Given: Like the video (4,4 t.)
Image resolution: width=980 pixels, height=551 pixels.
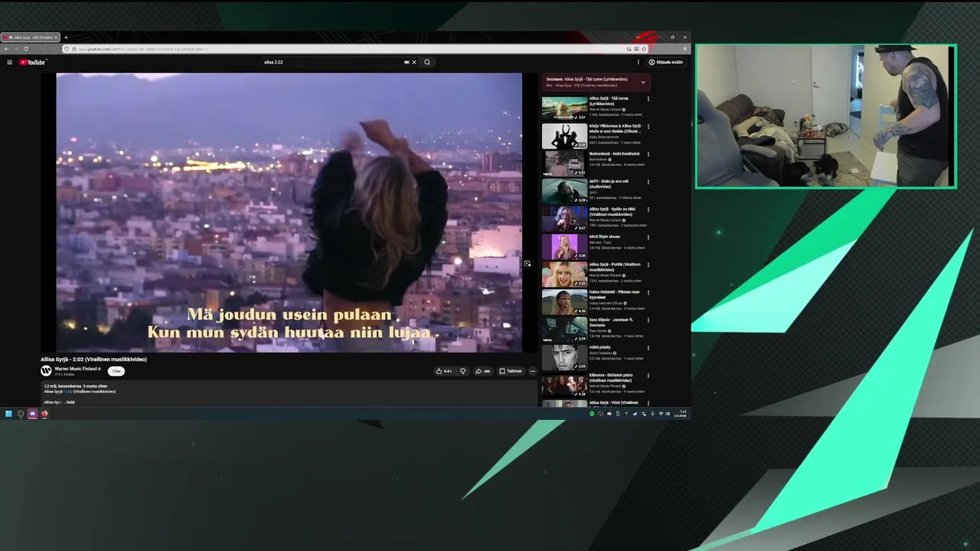Looking at the screenshot, I should coord(444,371).
